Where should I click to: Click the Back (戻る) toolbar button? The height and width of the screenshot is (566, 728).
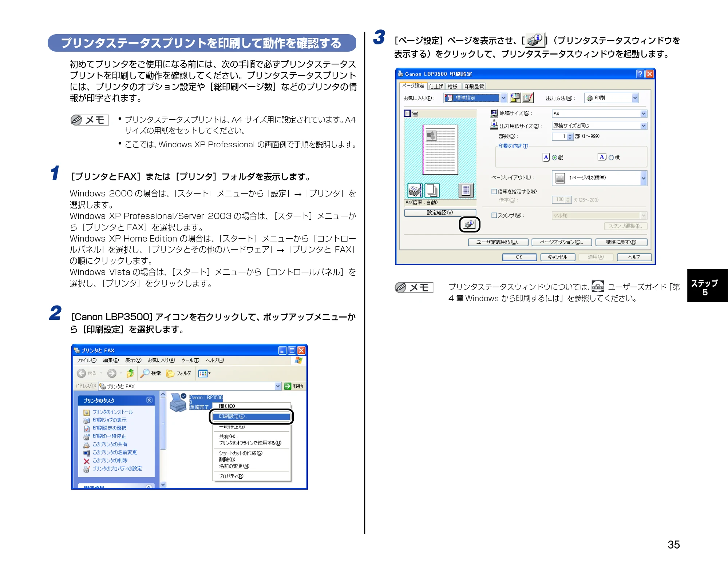[x=86, y=373]
